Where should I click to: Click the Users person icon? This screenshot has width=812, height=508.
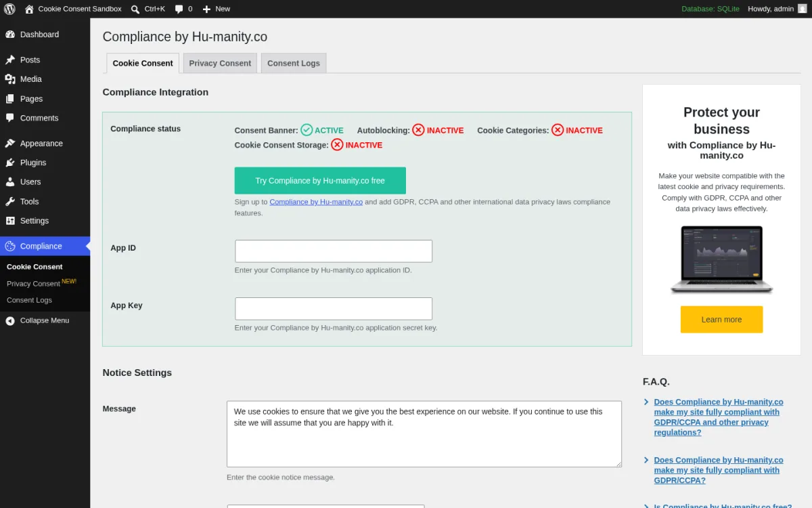pos(10,182)
